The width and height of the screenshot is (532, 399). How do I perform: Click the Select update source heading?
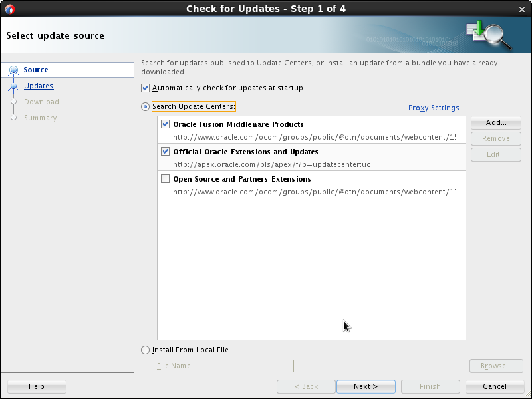coord(55,36)
